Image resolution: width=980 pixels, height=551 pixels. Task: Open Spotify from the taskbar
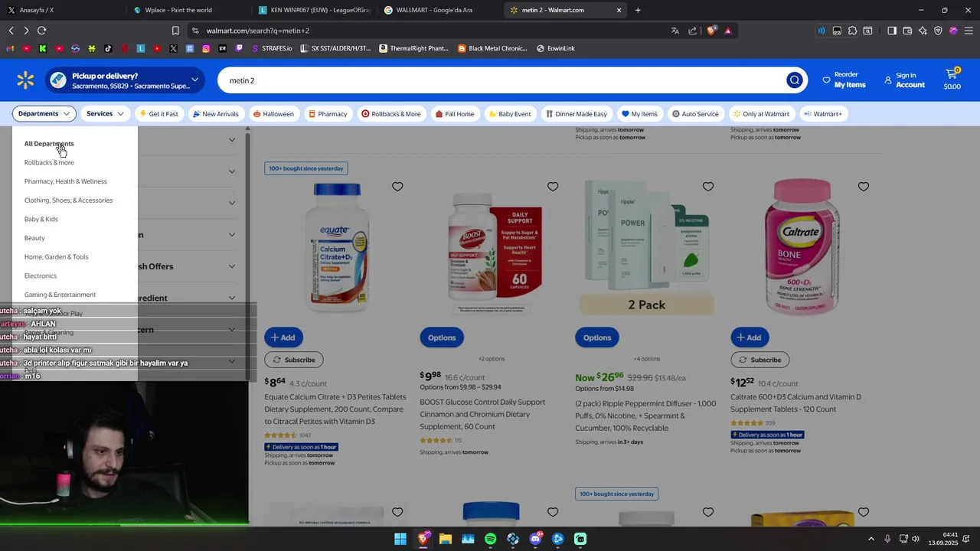point(490,539)
